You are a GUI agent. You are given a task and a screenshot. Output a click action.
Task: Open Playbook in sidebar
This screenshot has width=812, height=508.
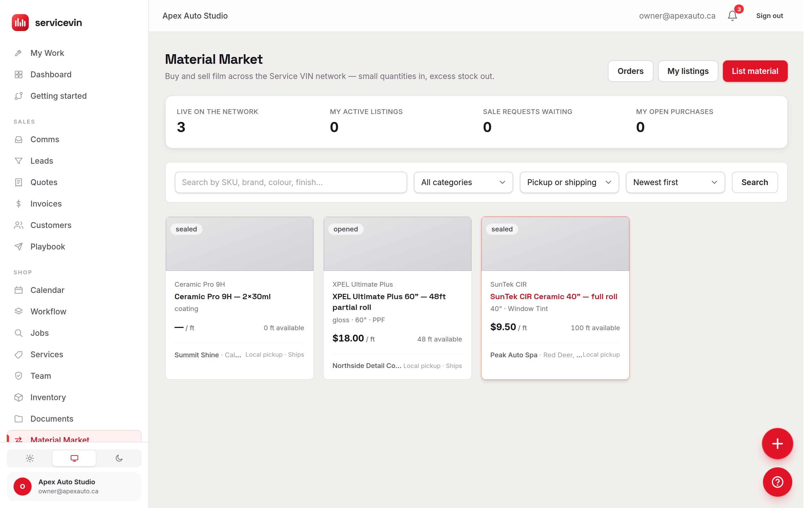point(74,247)
